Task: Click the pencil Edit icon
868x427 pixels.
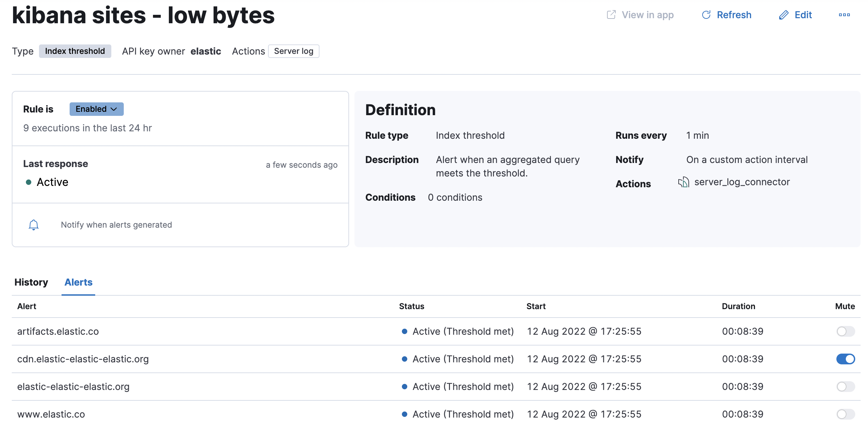Action: [x=784, y=15]
